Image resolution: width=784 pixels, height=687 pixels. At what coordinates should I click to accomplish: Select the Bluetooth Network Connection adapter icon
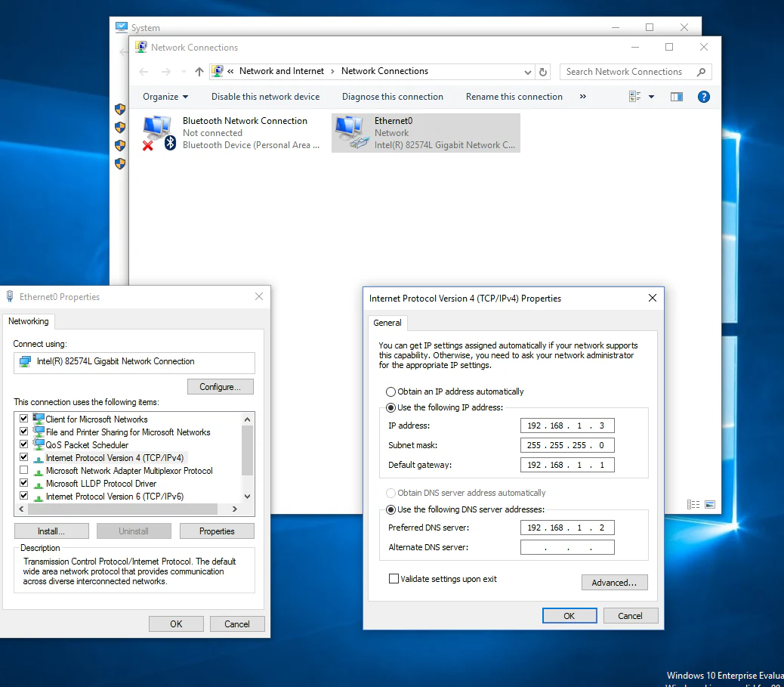[x=159, y=132]
